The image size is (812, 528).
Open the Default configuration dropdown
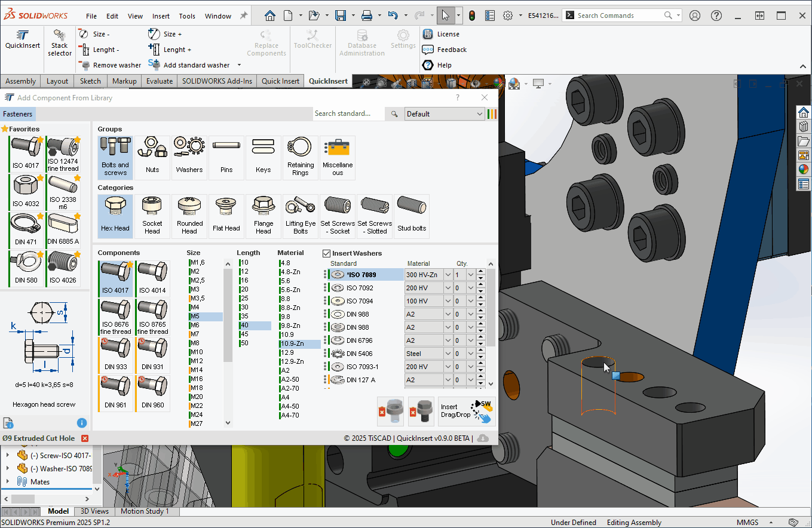point(445,113)
